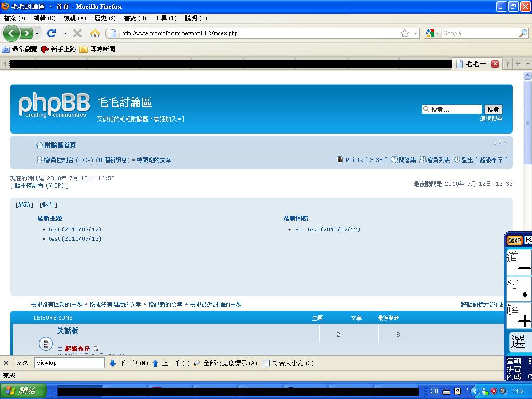This screenshot has height=399, width=532.
Task: Open the 會員列表 link
Action: [435, 160]
